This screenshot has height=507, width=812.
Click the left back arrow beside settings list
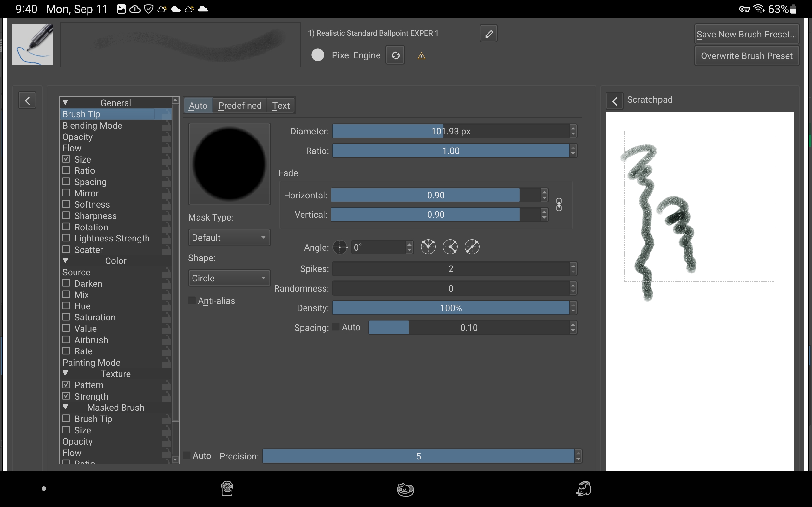pyautogui.click(x=27, y=100)
